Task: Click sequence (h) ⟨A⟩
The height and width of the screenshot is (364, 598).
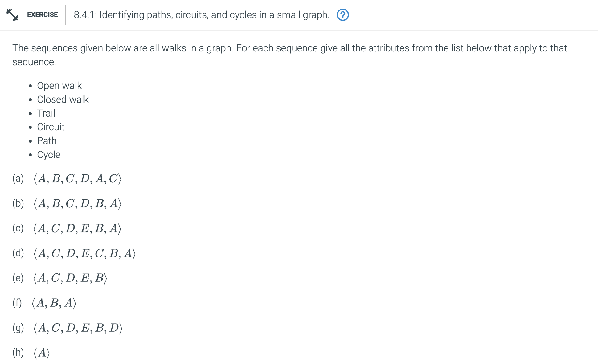Action: (x=42, y=353)
